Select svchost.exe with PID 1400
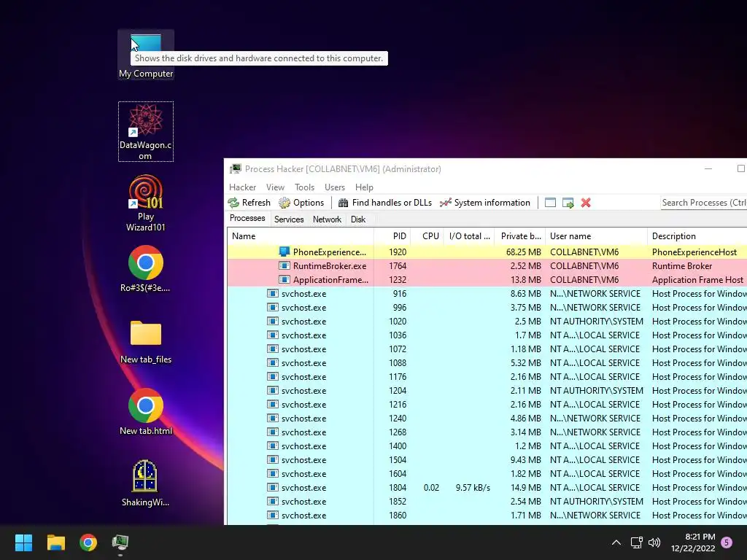Viewport: 747px width, 560px height. click(487, 446)
